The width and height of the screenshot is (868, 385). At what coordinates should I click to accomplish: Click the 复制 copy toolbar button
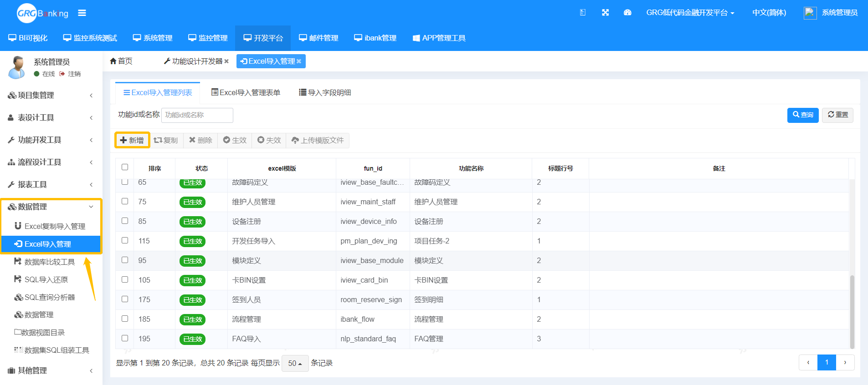pyautogui.click(x=166, y=140)
